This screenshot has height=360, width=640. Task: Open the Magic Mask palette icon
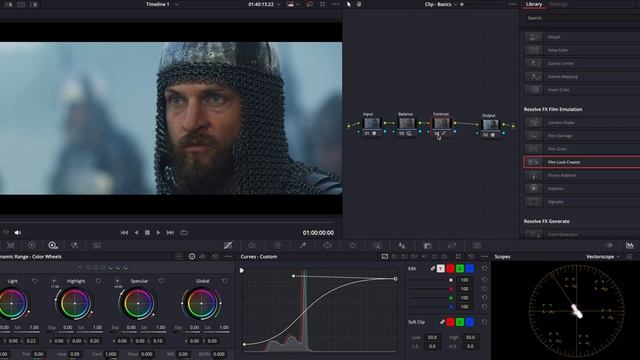pyautogui.click(x=378, y=245)
